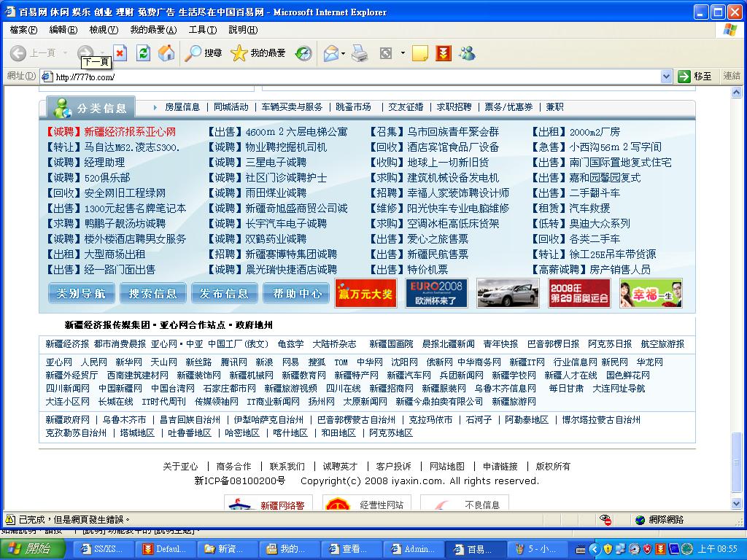Viewport: 747px width, 560px height.
Task: Click the system tray clock 上午 08:55
Action: 718,549
